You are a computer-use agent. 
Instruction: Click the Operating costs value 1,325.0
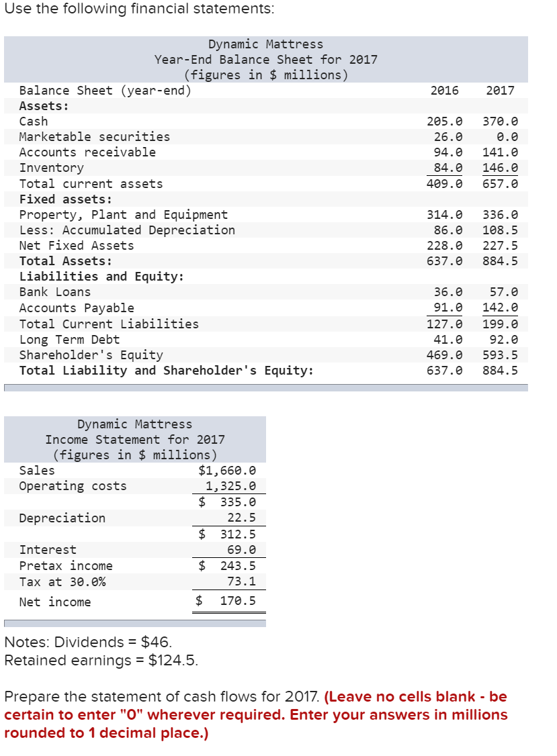pos(233,486)
